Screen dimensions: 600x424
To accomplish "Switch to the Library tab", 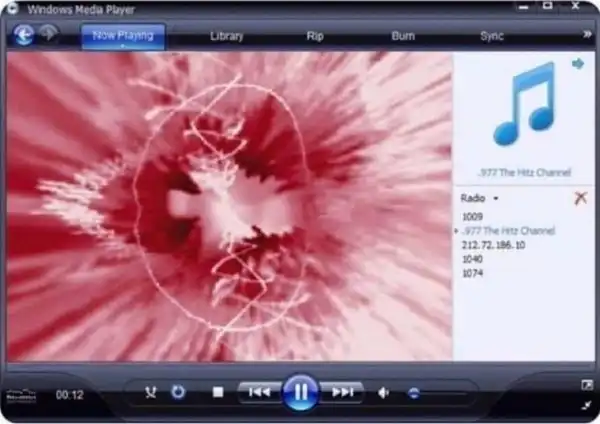I will tap(226, 36).
